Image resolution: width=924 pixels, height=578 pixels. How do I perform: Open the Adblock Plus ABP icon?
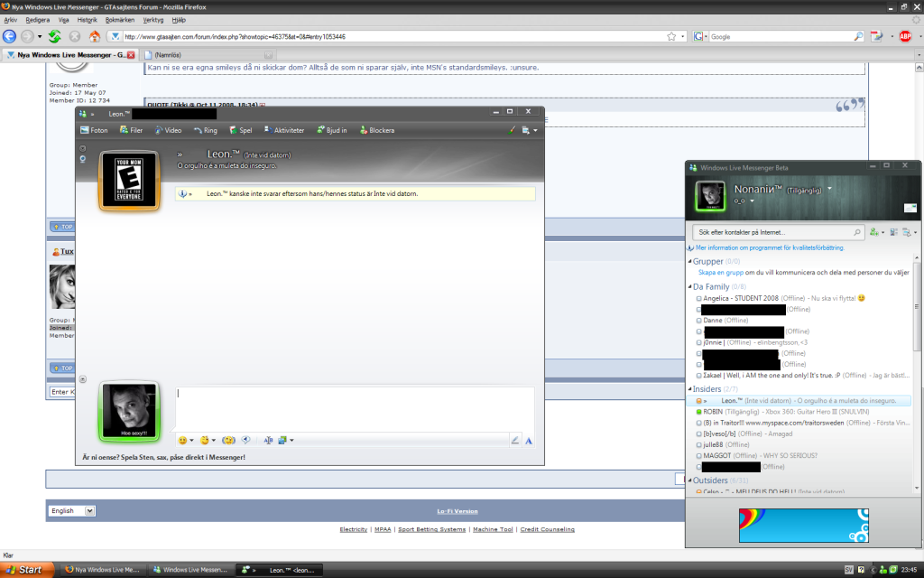pos(905,36)
